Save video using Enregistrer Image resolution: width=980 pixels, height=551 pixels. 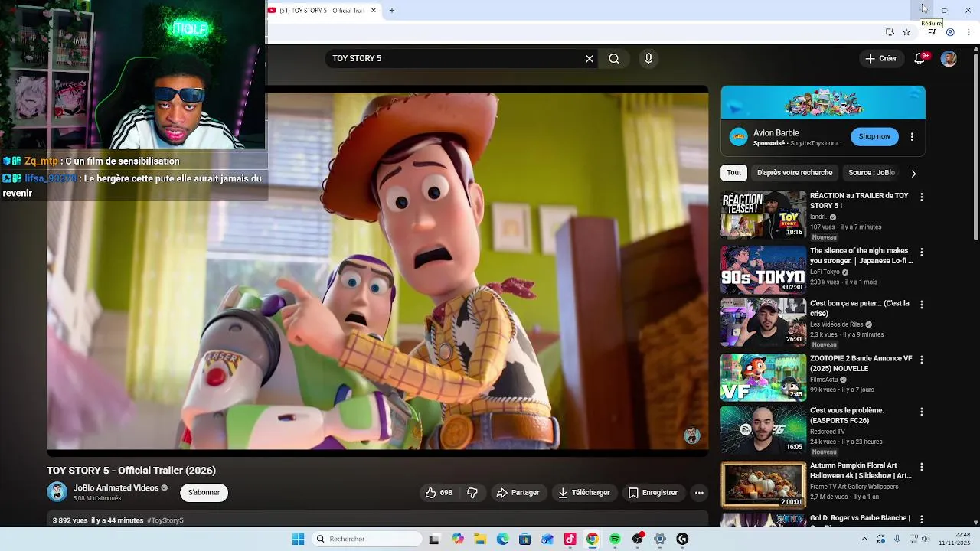point(653,493)
